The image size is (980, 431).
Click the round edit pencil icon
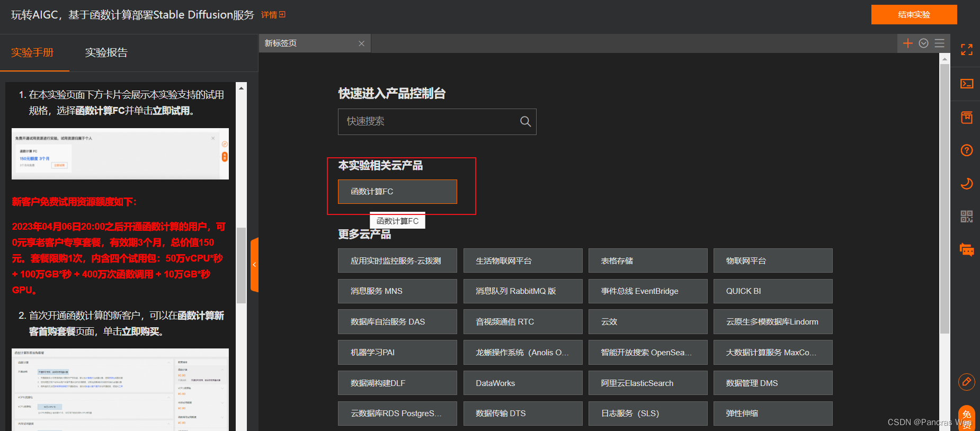click(x=967, y=381)
